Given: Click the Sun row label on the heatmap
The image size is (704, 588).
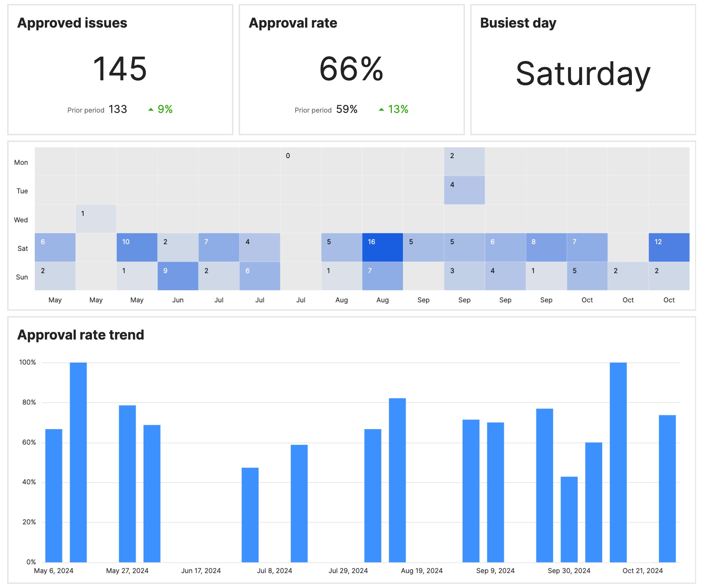Looking at the screenshot, I should [22, 277].
